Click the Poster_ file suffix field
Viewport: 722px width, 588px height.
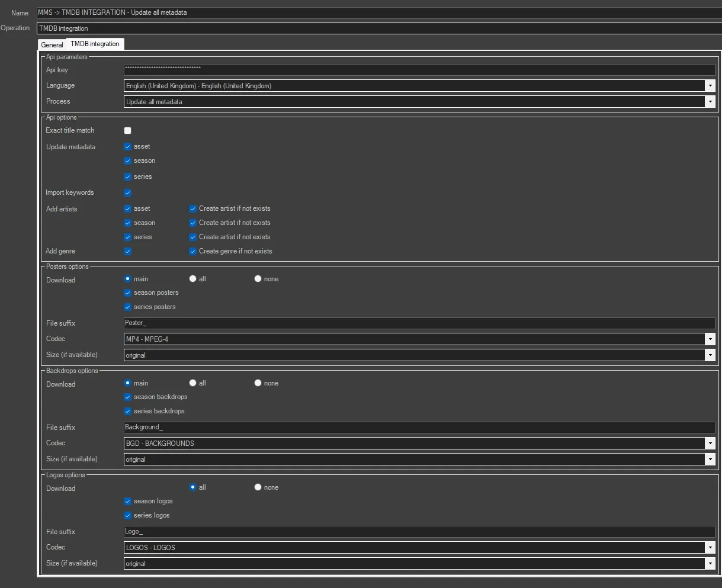click(x=419, y=323)
